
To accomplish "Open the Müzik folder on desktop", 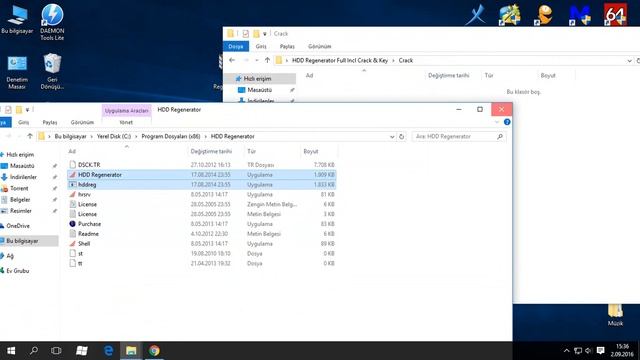I will [x=615, y=316].
